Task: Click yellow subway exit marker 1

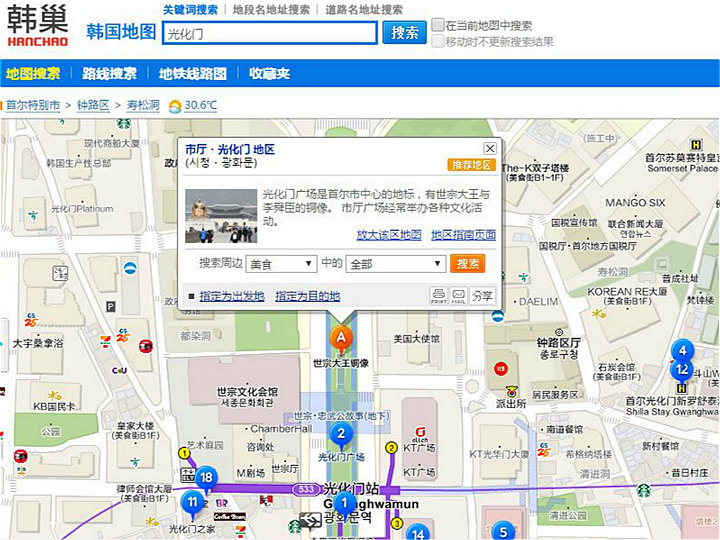Action: [x=184, y=454]
